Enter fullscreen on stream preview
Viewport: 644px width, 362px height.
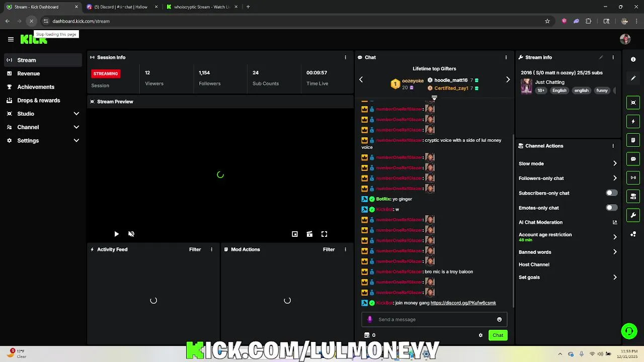325,234
